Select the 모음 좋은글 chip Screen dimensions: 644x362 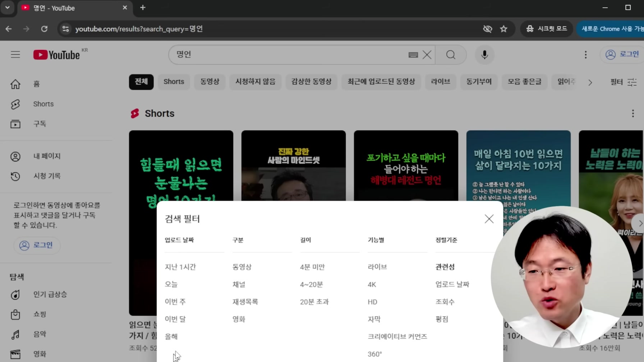coord(525,82)
